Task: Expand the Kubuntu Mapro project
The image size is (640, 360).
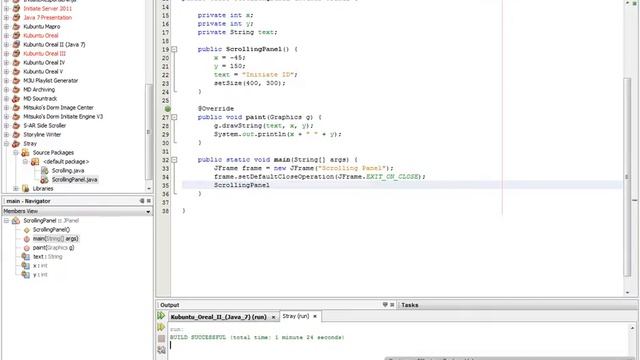Action: click(x=7, y=27)
